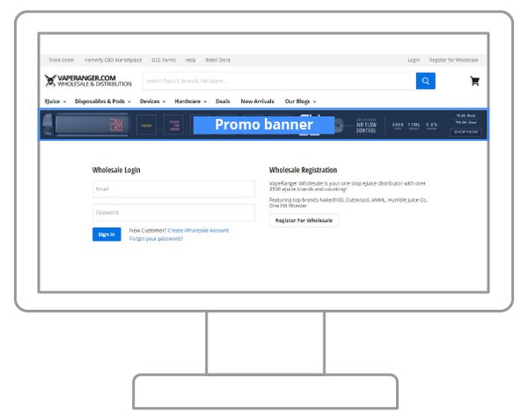Click the Shop Now button in promo banner
Image resolution: width=528 pixels, height=420 pixels.
[x=466, y=132]
